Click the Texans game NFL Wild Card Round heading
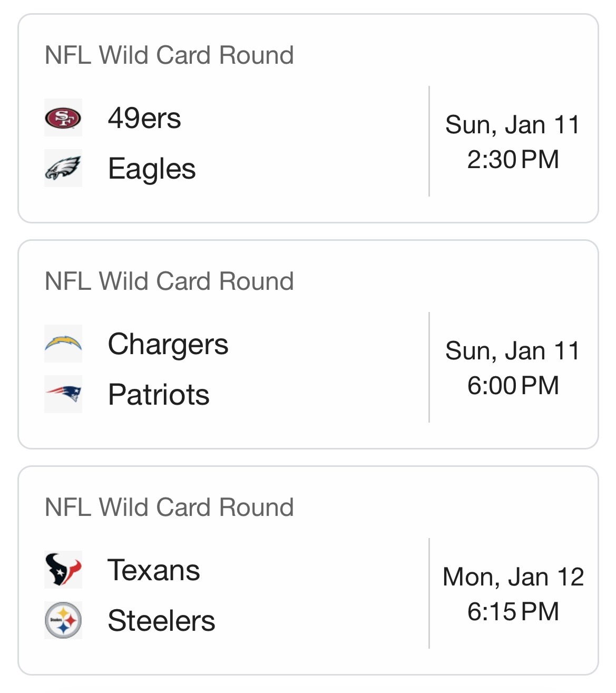Image resolution: width=616 pixels, height=693 pixels. (x=169, y=507)
